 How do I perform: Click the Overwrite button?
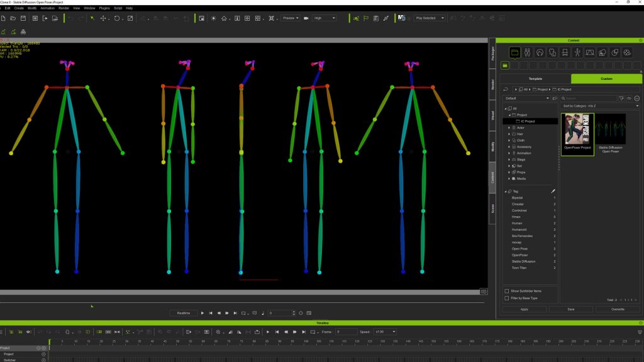pos(618,309)
